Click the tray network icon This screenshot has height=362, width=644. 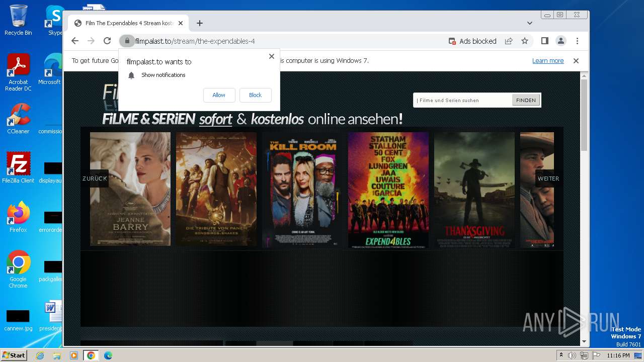584,355
